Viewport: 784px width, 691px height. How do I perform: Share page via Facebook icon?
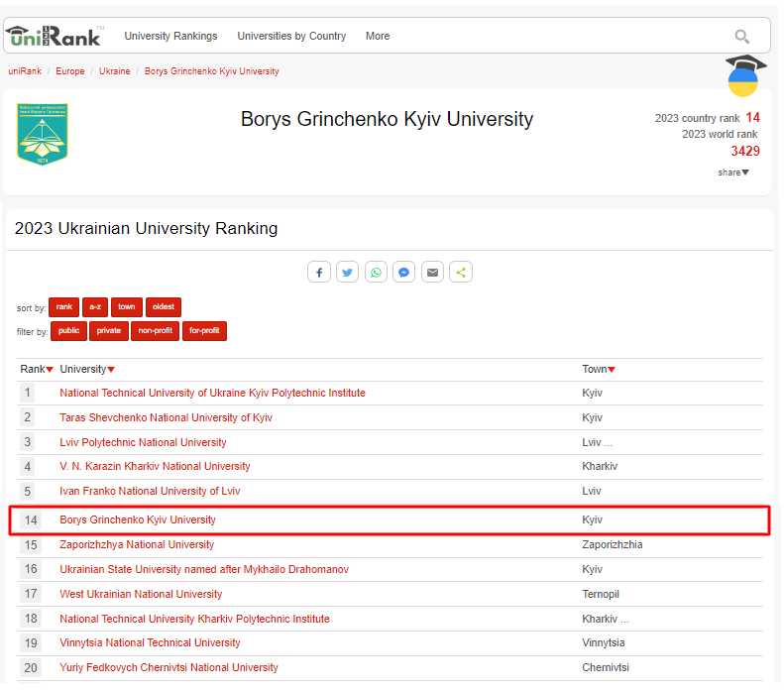pos(319,273)
